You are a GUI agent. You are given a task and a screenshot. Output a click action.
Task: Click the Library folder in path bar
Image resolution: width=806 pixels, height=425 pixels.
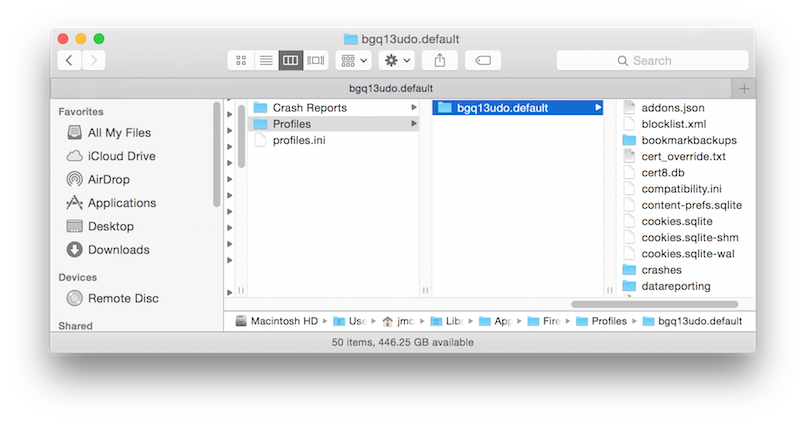[447, 321]
